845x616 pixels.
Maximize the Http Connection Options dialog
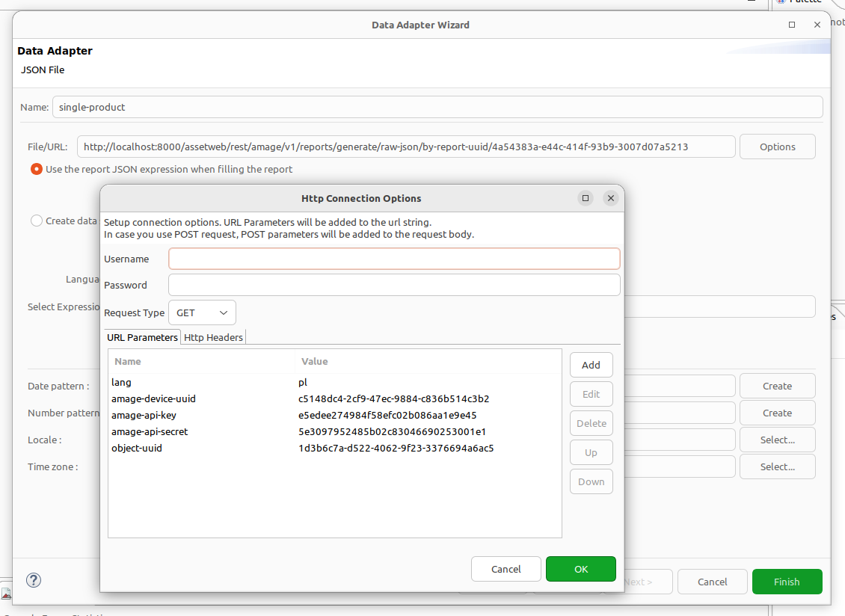[x=586, y=198]
